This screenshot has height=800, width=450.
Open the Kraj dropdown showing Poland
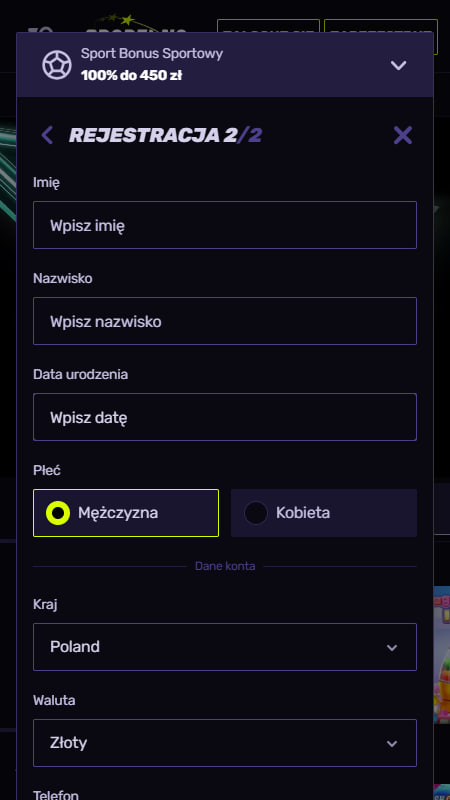coord(225,647)
